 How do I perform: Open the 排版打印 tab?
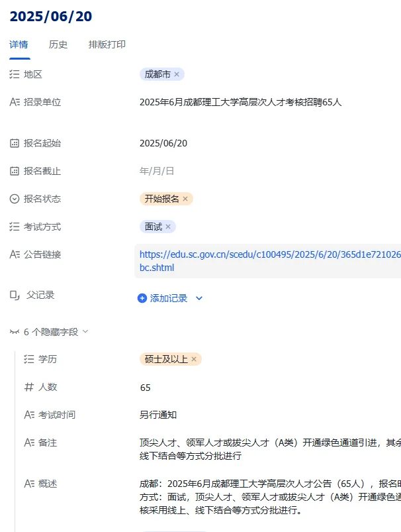107,44
